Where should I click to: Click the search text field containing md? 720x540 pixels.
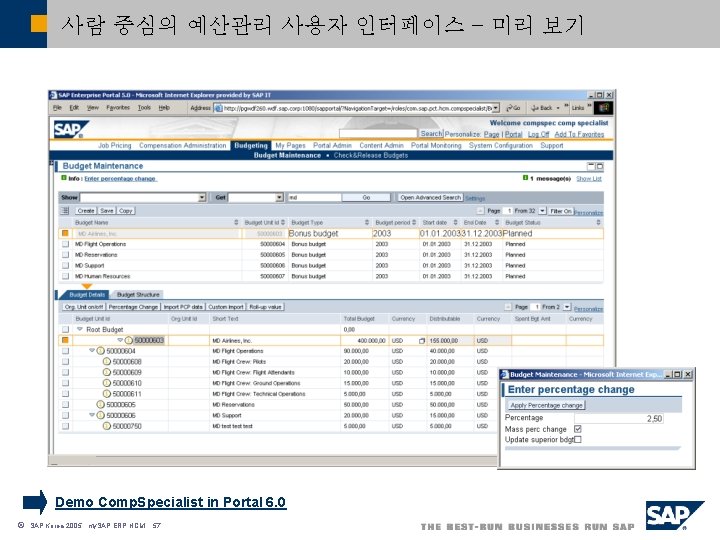pos(315,197)
